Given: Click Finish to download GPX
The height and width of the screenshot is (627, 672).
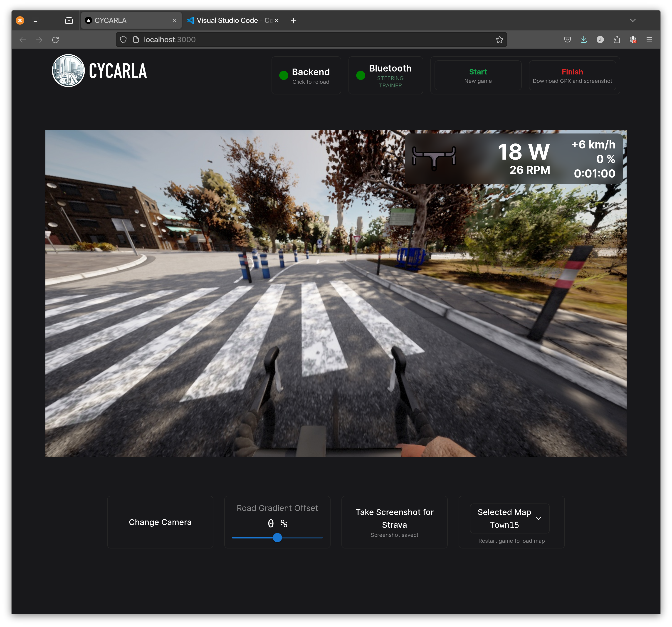Looking at the screenshot, I should pyautogui.click(x=572, y=75).
